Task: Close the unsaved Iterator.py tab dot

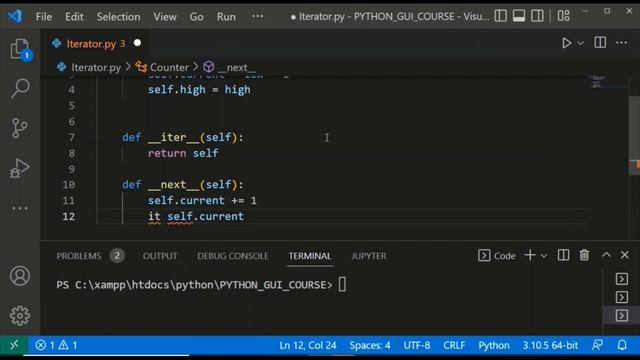Action: click(138, 43)
